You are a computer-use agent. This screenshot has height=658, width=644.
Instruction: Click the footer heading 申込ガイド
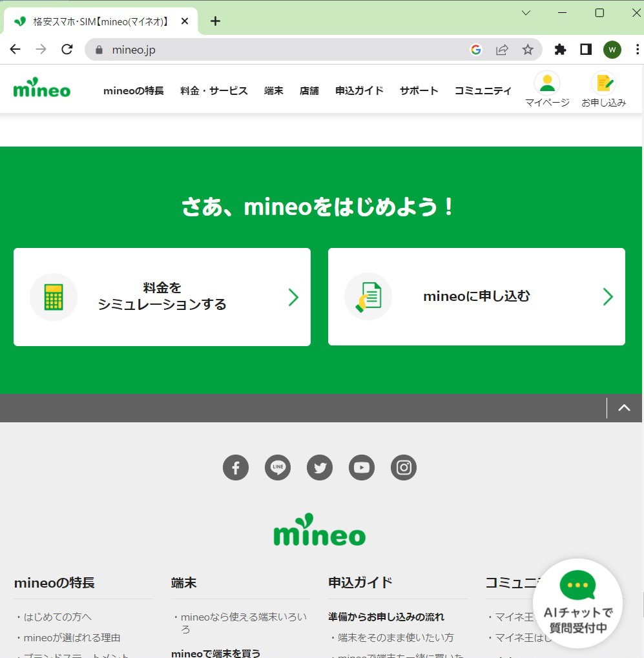(360, 582)
